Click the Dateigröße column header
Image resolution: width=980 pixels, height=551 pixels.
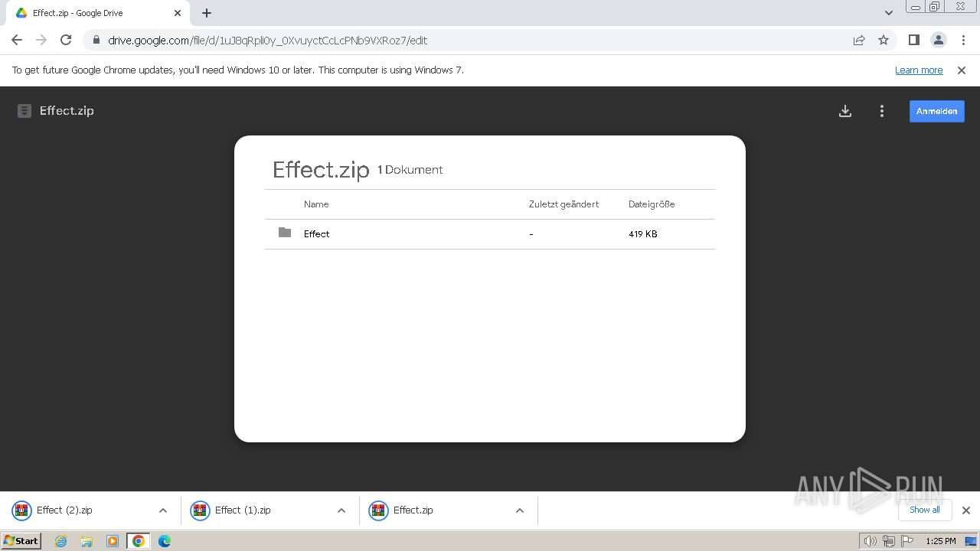[652, 204]
